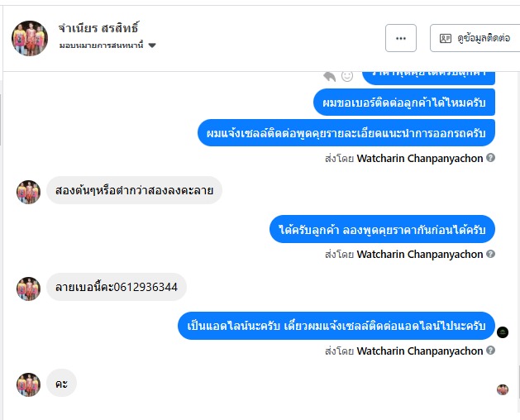Open the assign this conversation label menu
Image resolution: width=520 pixels, height=420 pixels.
coord(101,45)
